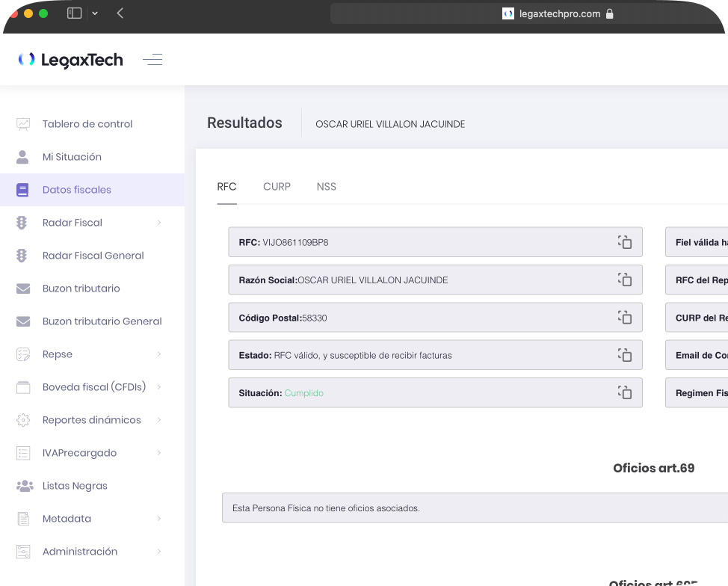Expand the Radar Fiscal submenu
Viewport: 728px width, 586px height.
tap(159, 223)
